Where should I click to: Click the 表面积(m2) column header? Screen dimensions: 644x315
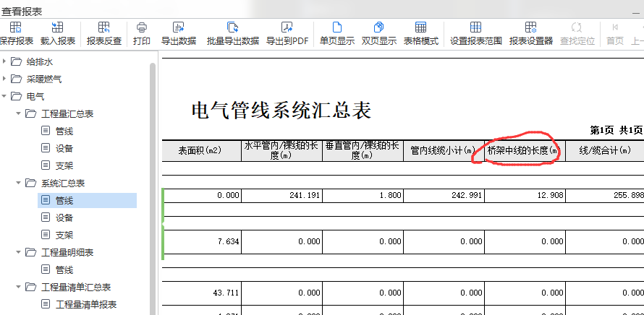coord(201,150)
